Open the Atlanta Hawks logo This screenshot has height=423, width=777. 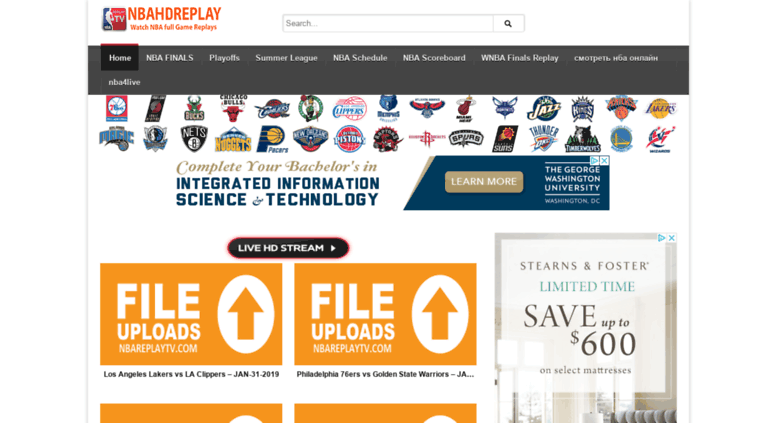(x=427, y=108)
